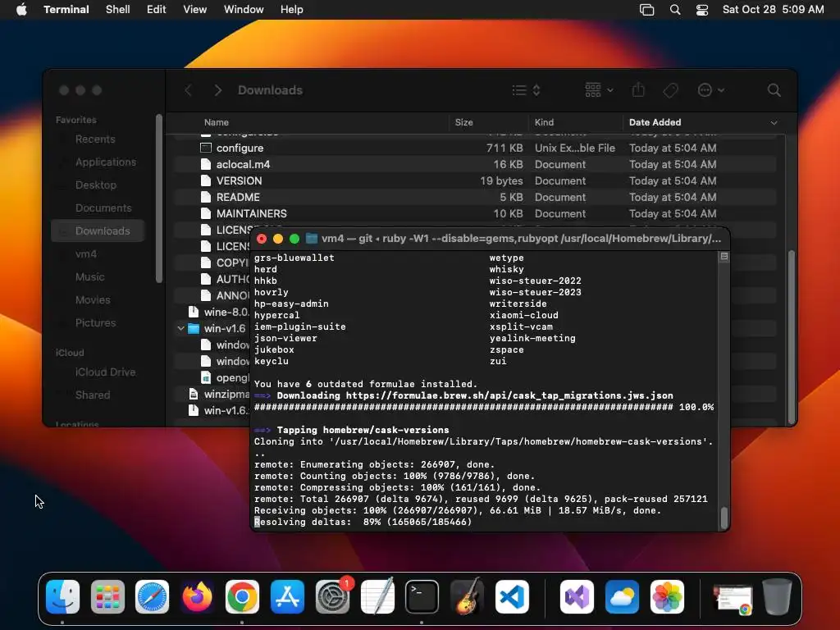Click the Stage Manager menu bar icon
This screenshot has height=630, width=840.
point(646,10)
